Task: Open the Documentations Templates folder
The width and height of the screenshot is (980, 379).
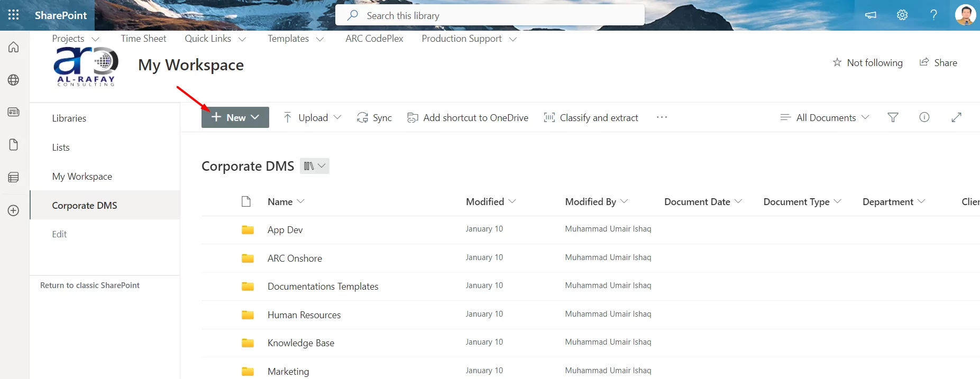Action: (323, 286)
